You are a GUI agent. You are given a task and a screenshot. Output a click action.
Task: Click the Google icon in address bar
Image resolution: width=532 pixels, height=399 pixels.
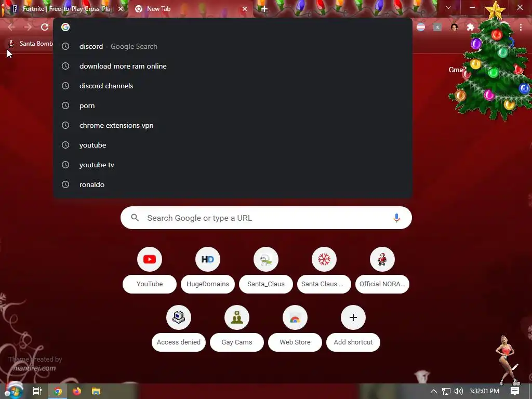click(65, 27)
